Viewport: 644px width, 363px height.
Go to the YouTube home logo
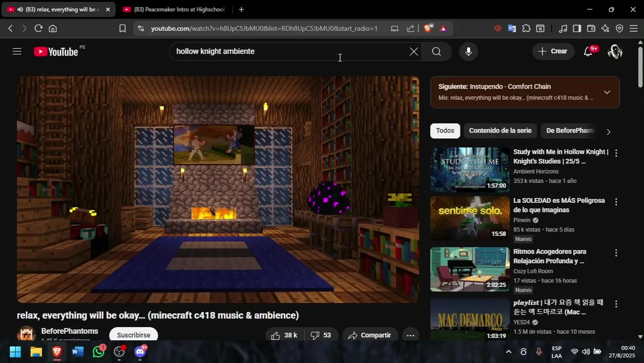[x=56, y=51]
